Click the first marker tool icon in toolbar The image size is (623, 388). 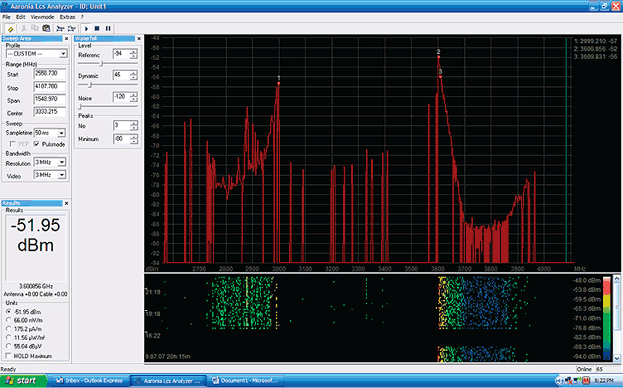[60, 28]
